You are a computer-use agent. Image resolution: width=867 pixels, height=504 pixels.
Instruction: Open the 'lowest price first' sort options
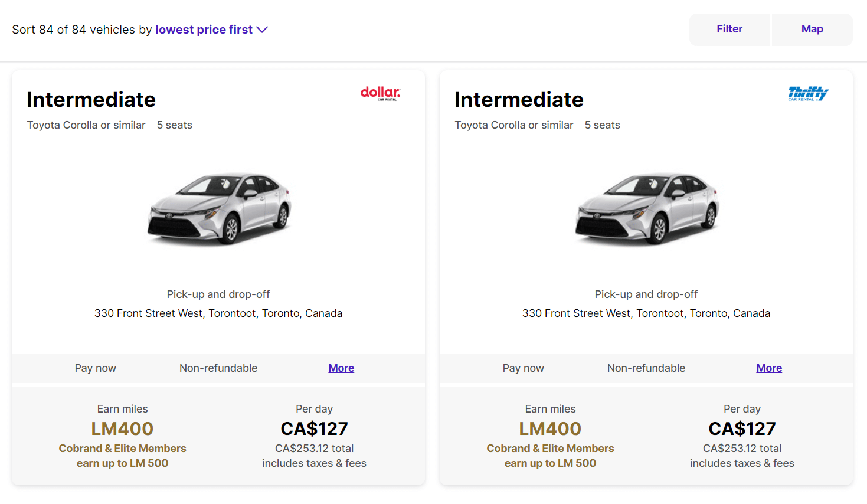click(x=204, y=30)
